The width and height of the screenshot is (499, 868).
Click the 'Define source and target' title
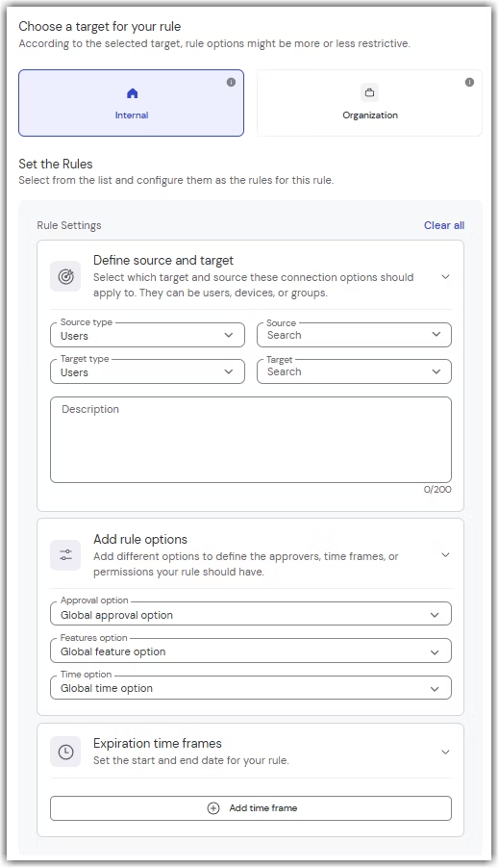click(x=163, y=260)
